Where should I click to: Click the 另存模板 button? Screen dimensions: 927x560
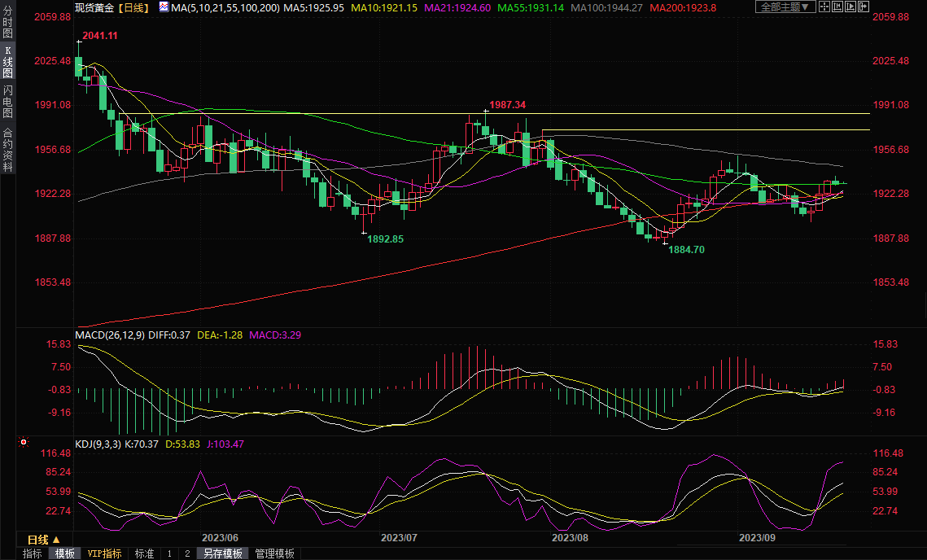tap(223, 553)
